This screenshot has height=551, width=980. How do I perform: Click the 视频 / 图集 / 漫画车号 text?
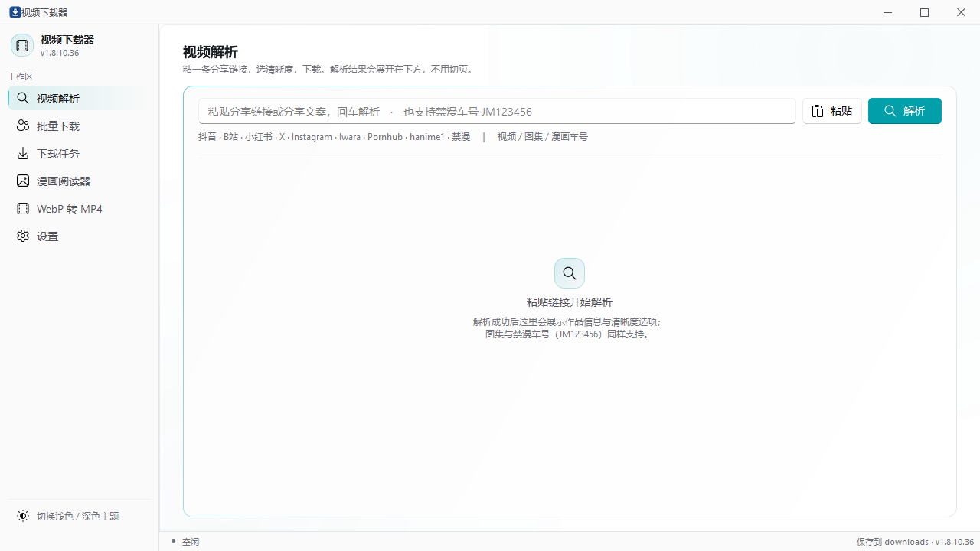[x=543, y=137]
